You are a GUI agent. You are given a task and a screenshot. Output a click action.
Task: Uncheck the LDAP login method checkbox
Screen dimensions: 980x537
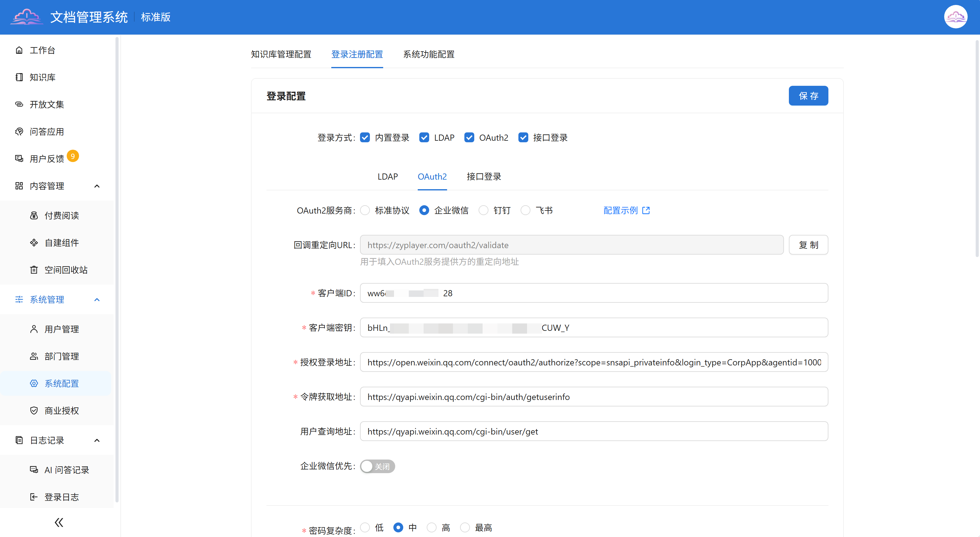[x=424, y=138]
